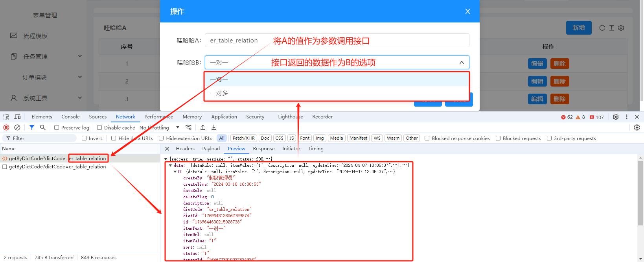Image resolution: width=644 pixels, height=262 pixels.
Task: Open network search magnifier icon
Action: click(43, 127)
